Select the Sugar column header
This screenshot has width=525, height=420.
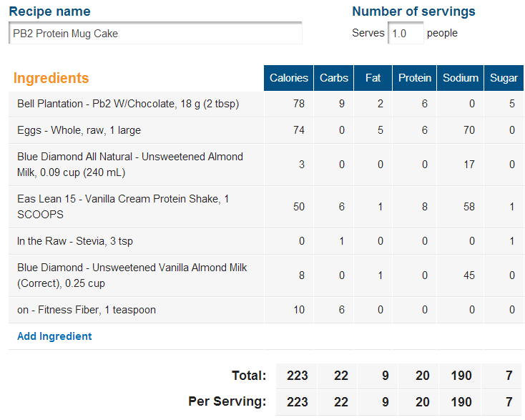tap(504, 78)
